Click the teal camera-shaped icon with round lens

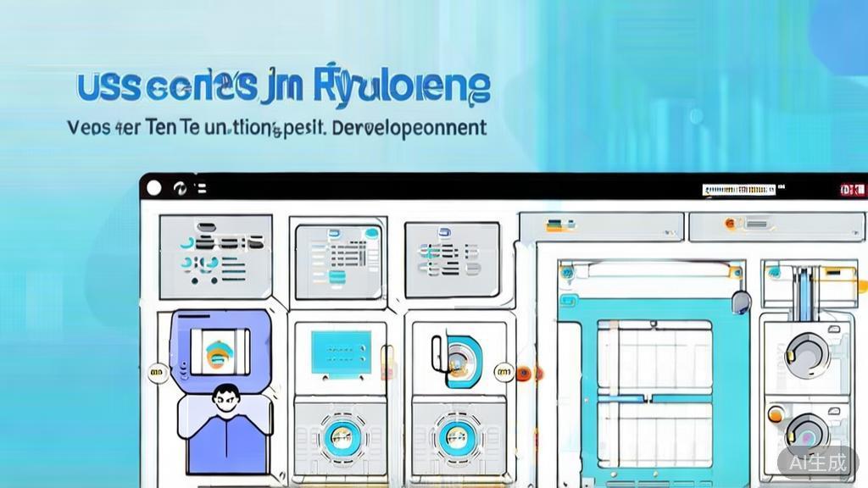click(457, 361)
